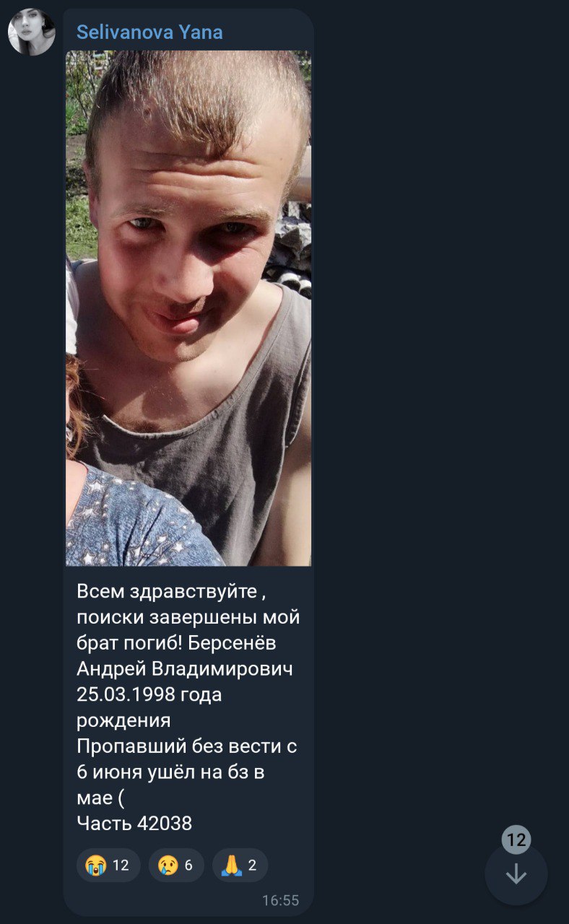Jump to latest messages via down arrow

coord(516,873)
